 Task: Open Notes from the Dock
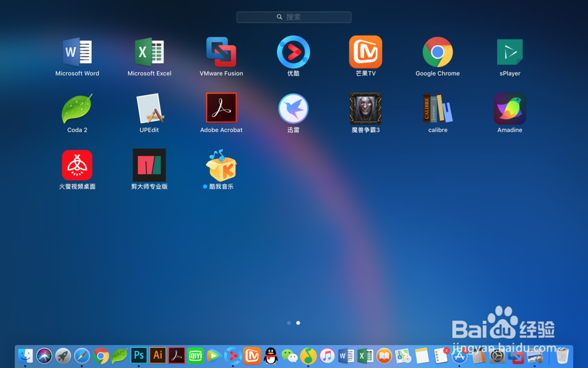click(x=422, y=355)
